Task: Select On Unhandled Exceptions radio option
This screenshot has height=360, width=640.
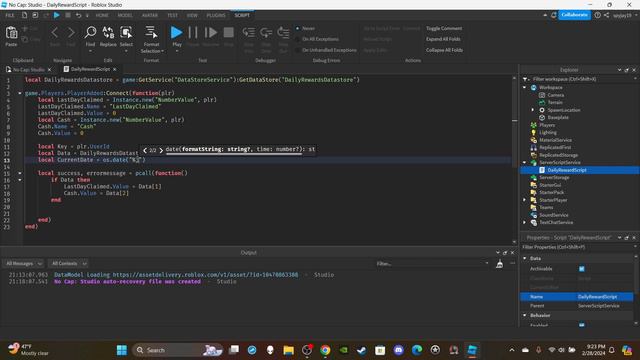Action: pos(297,50)
